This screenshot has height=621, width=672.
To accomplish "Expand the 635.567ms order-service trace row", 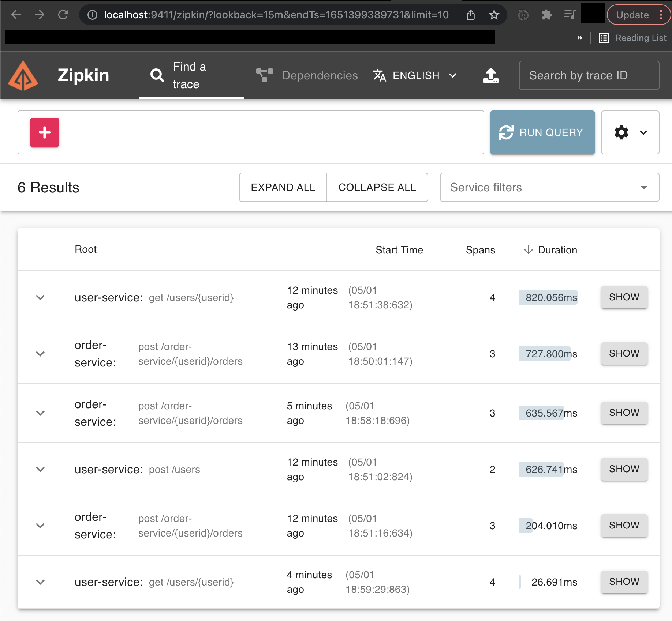I will coord(40,413).
